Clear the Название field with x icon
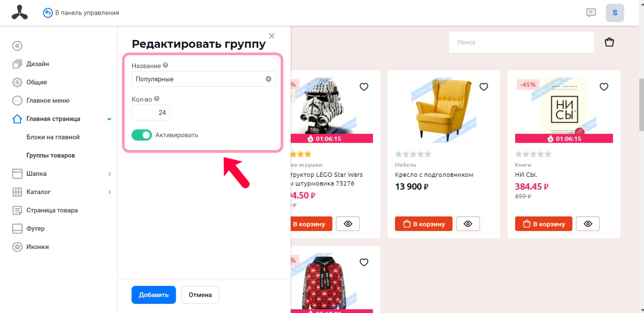 [x=269, y=79]
